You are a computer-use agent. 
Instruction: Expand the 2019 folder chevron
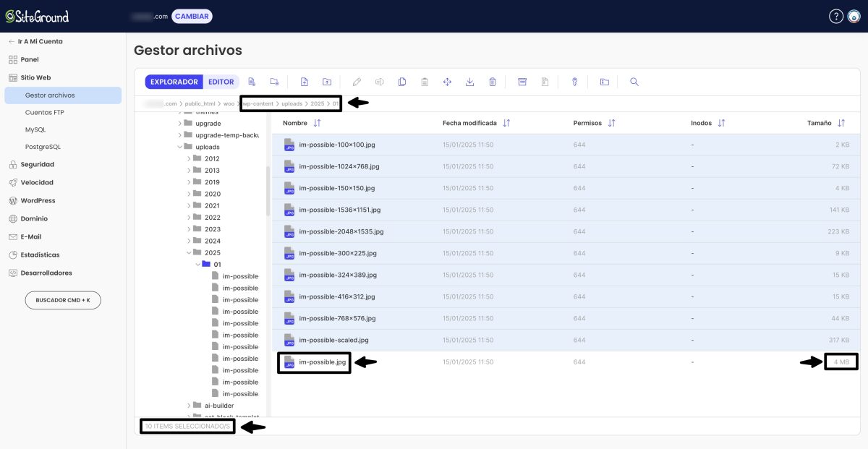coord(189,182)
